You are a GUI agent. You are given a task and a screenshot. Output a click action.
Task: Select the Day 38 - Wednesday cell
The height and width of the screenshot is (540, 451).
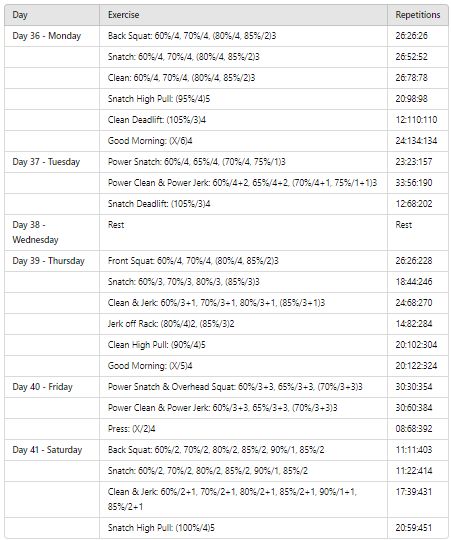[x=52, y=232]
